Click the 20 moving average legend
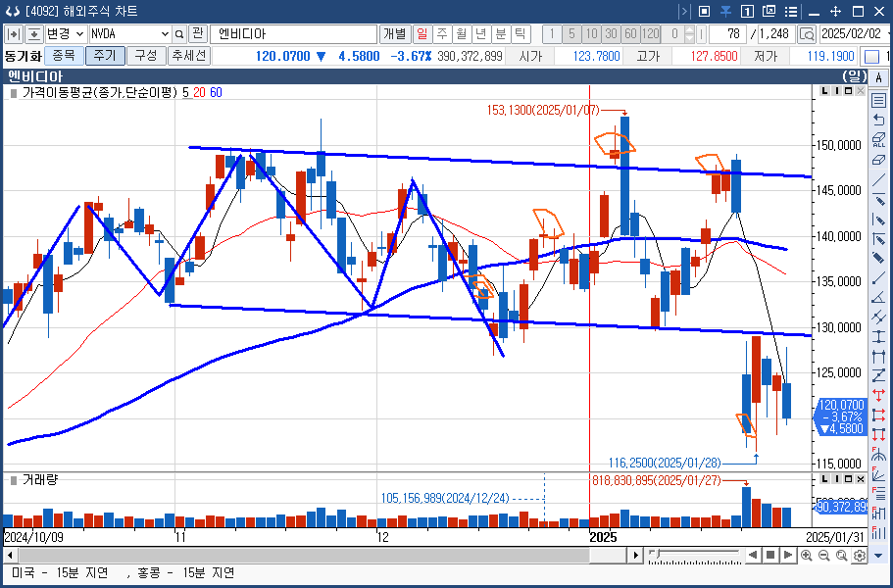 coord(199,92)
